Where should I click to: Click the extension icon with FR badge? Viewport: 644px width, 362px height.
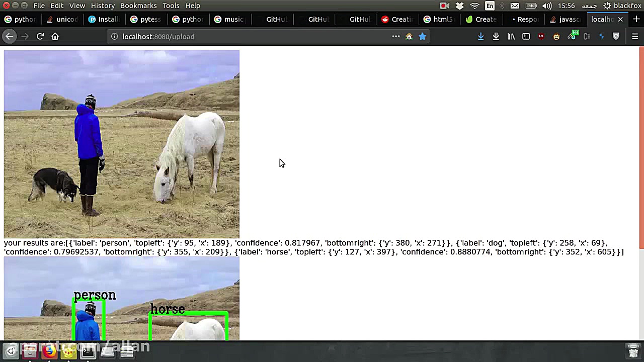[572, 36]
